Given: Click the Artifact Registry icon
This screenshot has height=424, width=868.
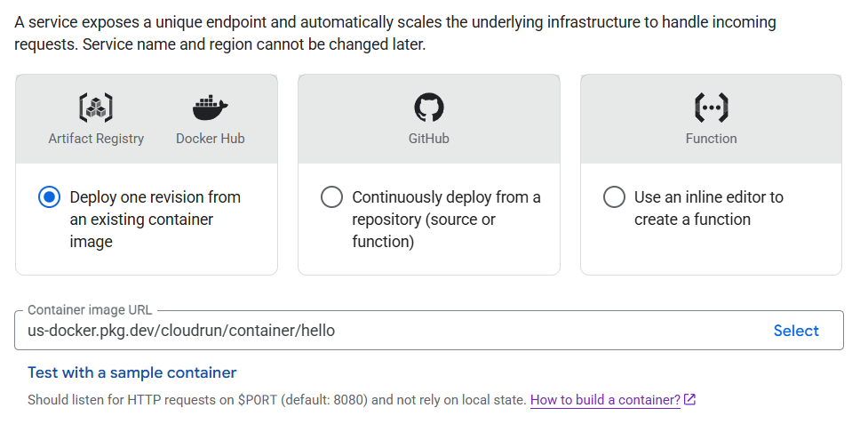Looking at the screenshot, I should (96, 108).
